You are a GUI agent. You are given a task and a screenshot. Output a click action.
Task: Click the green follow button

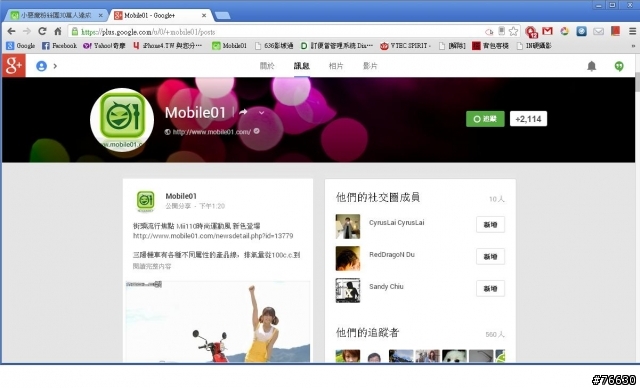coord(485,119)
